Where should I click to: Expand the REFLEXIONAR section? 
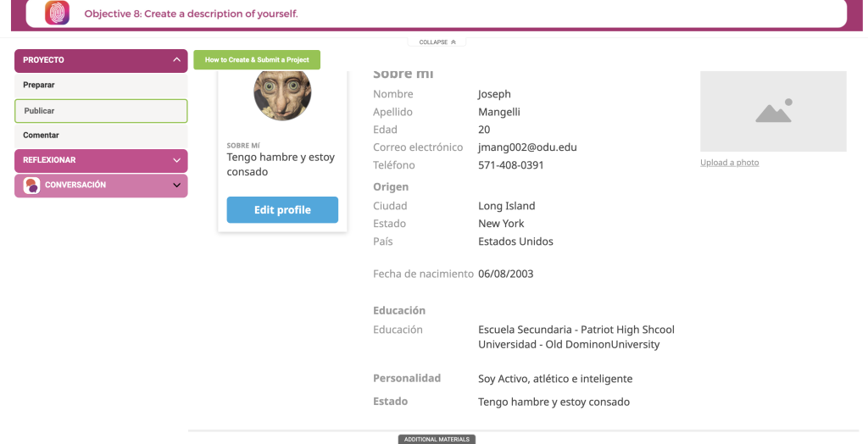point(101,160)
